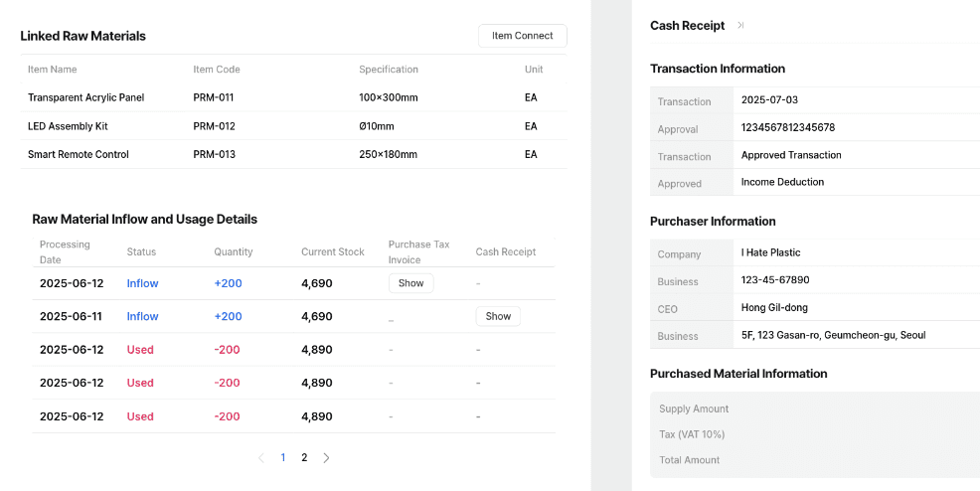Click the Current Stock column header
The width and height of the screenshot is (980, 491).
pyautogui.click(x=333, y=251)
